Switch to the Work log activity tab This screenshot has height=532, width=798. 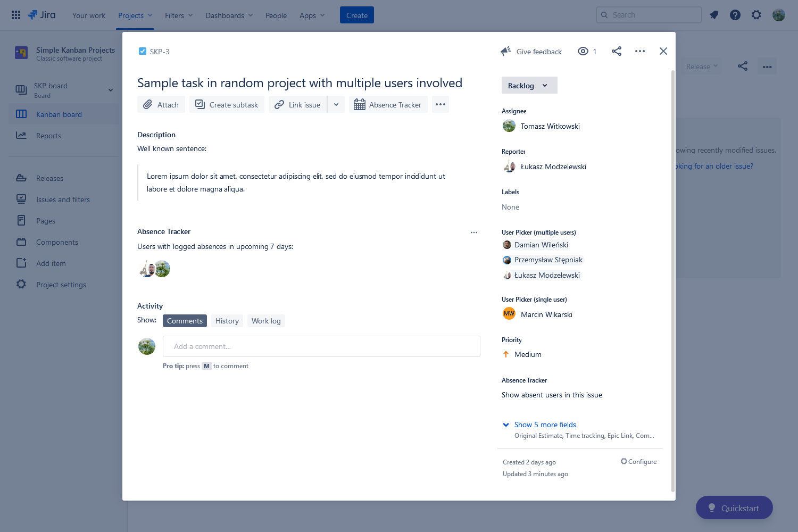coord(266,321)
